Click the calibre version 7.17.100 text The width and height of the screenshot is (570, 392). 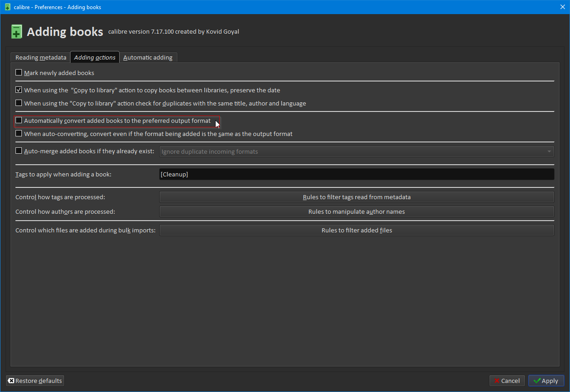174,31
